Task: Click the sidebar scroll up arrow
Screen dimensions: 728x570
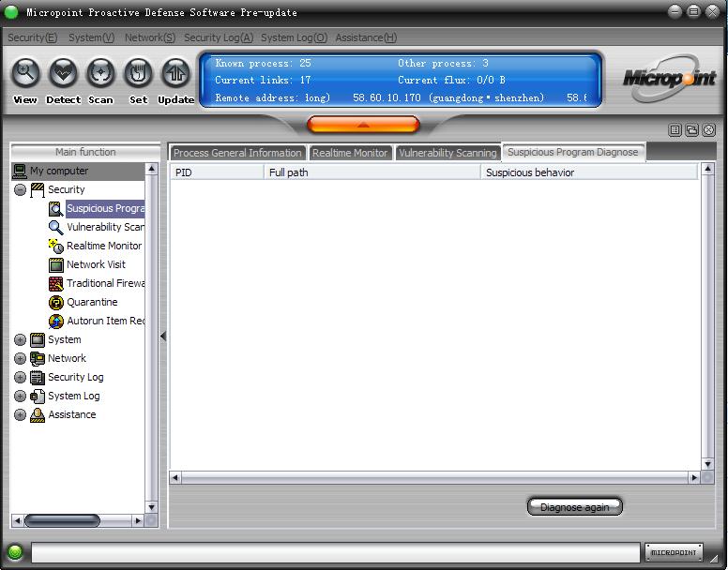Action: [151, 169]
